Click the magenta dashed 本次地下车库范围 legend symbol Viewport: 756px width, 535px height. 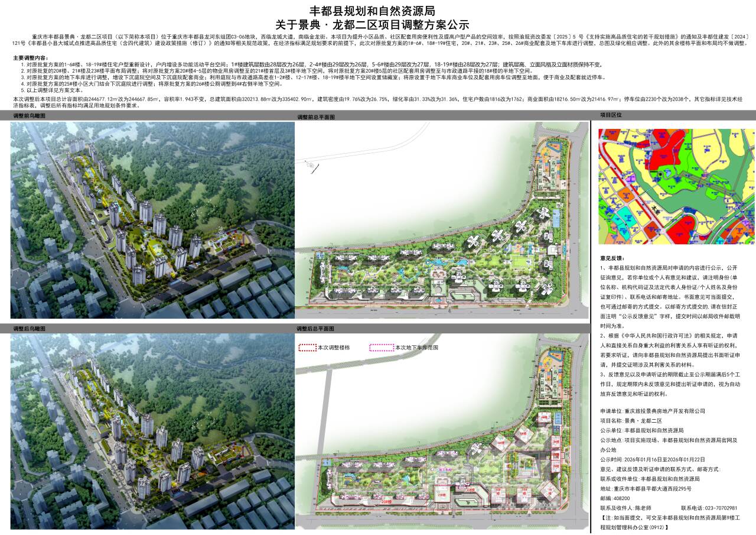click(381, 348)
